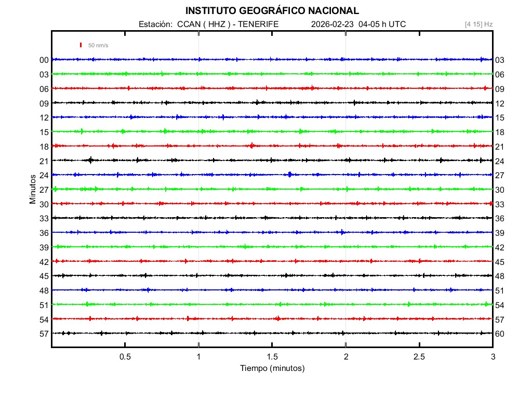Click the [4 15] Hz filter indicator
Viewport: 532px width, 399px height.
point(478,23)
